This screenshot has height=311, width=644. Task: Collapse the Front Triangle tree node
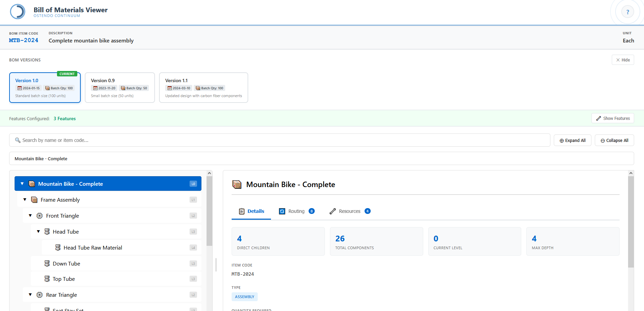pyautogui.click(x=30, y=216)
